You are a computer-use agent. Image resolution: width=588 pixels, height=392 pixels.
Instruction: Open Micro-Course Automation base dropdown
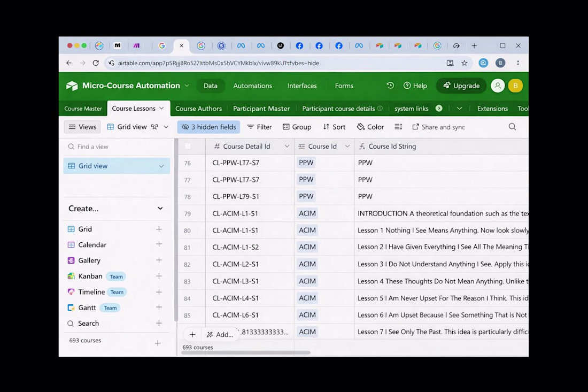coord(187,86)
